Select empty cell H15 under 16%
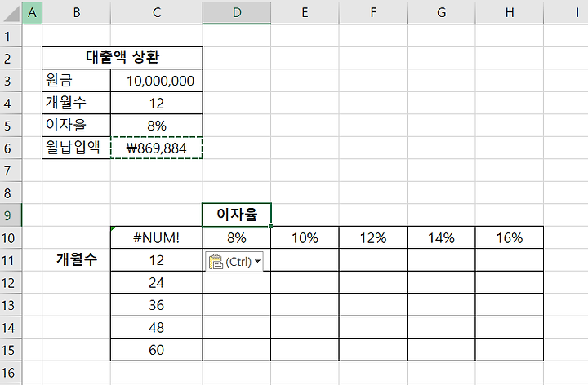The width and height of the screenshot is (588, 385). pos(510,350)
